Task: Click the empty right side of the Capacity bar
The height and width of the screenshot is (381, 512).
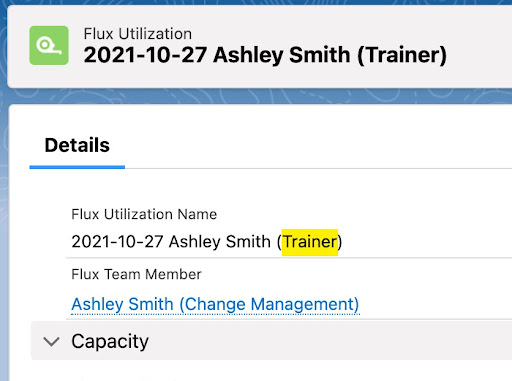Action: tap(333, 341)
